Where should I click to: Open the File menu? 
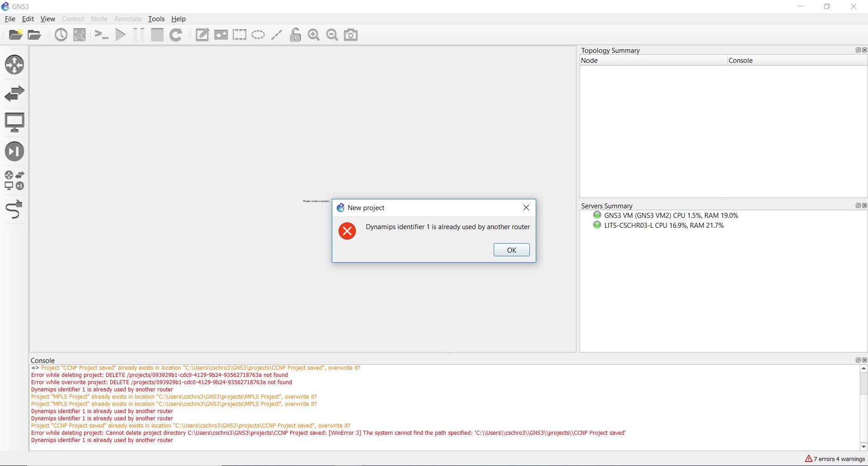(9, 19)
